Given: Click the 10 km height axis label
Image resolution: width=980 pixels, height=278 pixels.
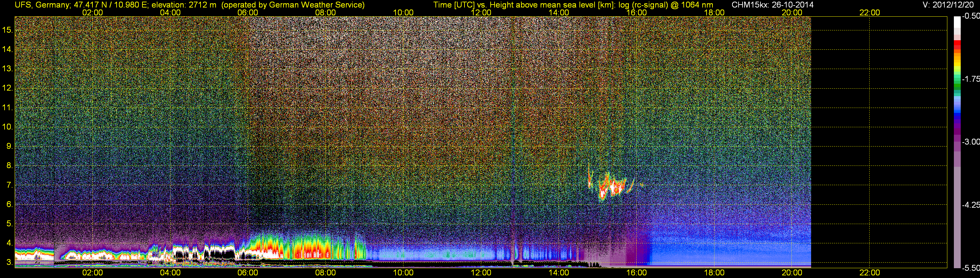Looking at the screenshot, I should coord(8,127).
